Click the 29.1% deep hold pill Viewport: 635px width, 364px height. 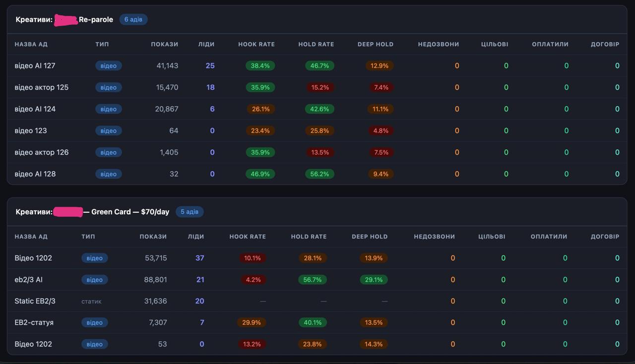pos(374,280)
